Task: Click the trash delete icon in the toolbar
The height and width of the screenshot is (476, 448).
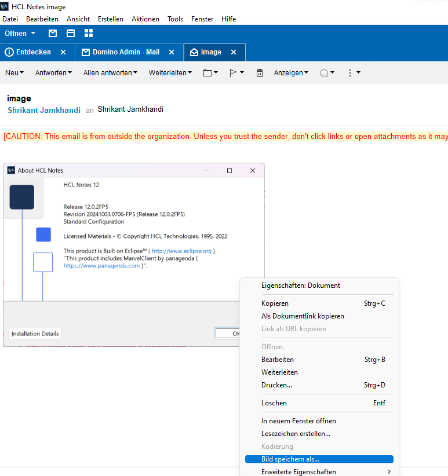Action: pos(260,73)
